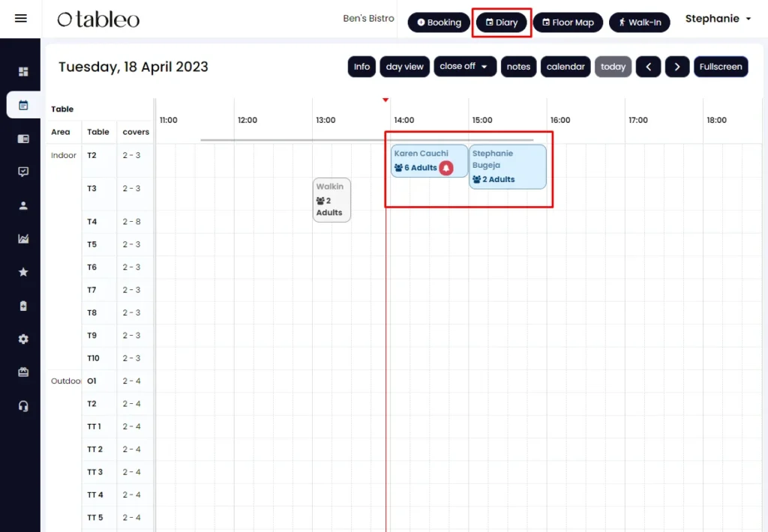Click the 14:00 time header
The width and height of the screenshot is (768, 532).
pos(404,120)
